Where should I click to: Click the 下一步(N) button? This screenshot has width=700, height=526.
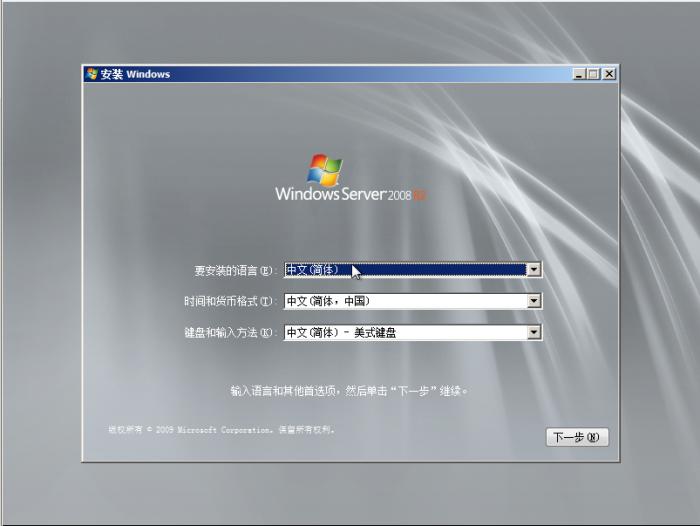click(x=577, y=438)
